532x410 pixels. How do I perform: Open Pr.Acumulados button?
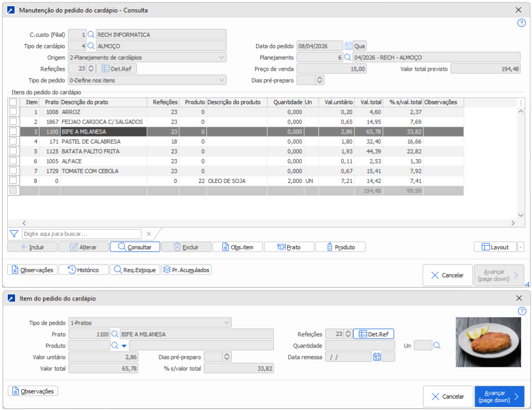(x=187, y=270)
